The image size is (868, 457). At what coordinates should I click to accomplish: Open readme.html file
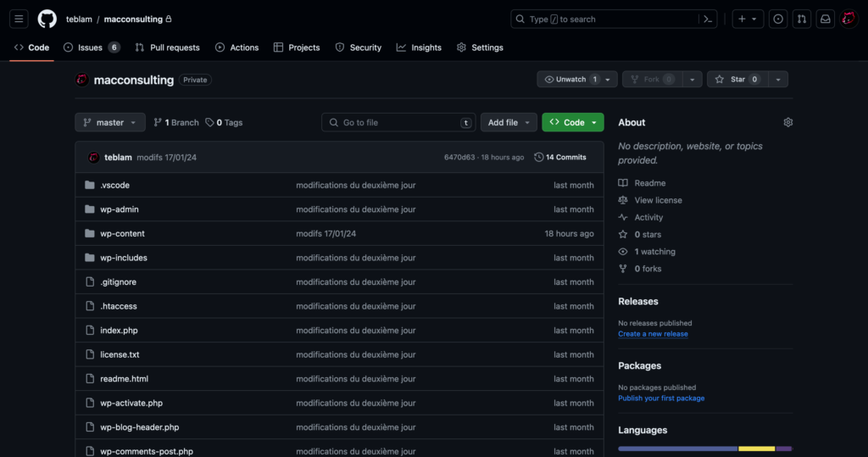tap(124, 379)
